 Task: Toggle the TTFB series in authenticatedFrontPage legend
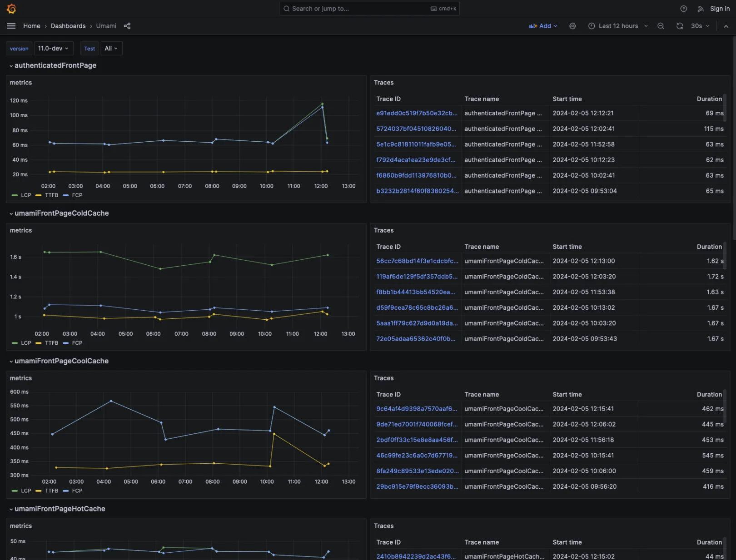pyautogui.click(x=51, y=195)
